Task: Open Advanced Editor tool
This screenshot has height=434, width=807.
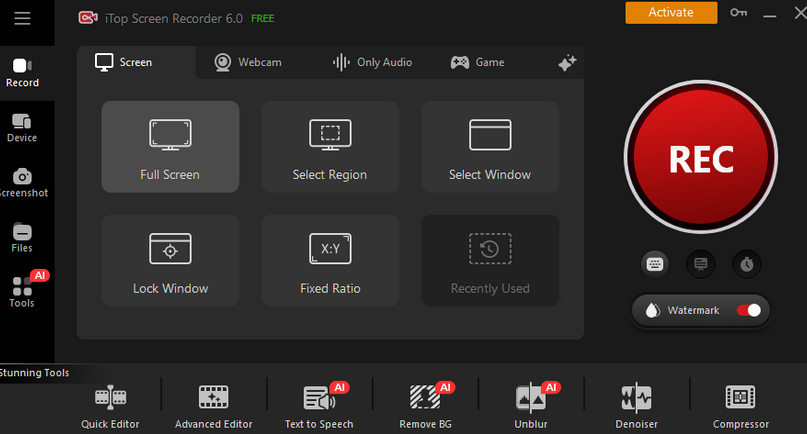Action: 214,407
